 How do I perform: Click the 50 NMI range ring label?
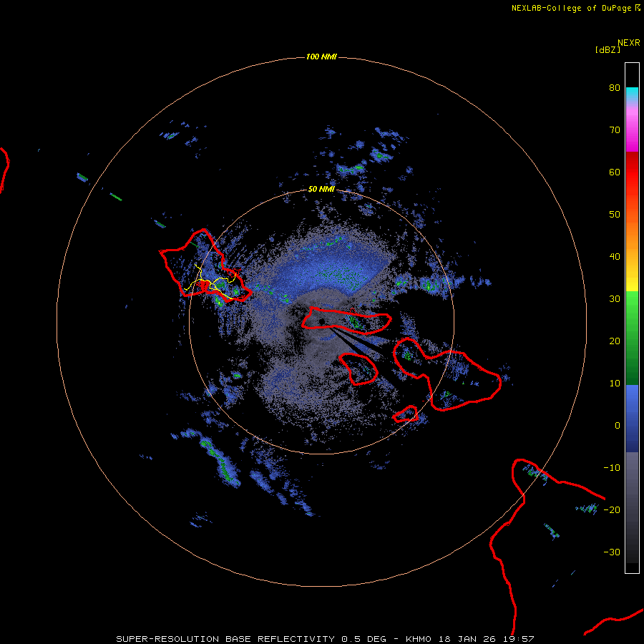pyautogui.click(x=321, y=190)
